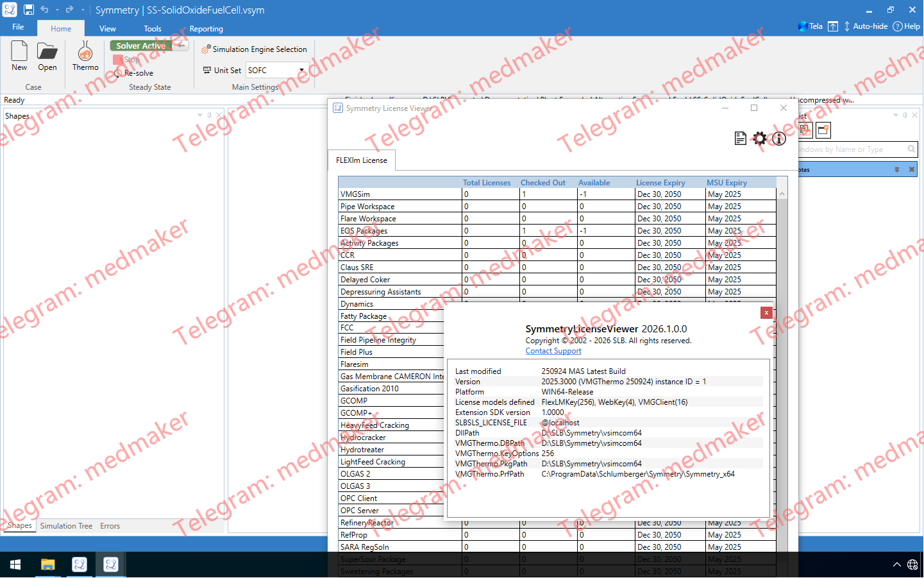This screenshot has height=578, width=924.
Task: Toggle Auto-hide for the ribbon
Action: (864, 26)
